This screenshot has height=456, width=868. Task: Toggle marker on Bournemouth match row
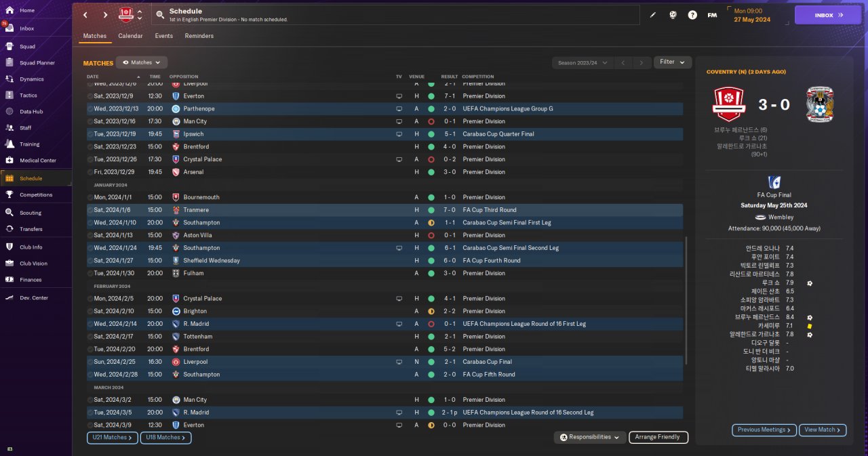click(x=90, y=197)
